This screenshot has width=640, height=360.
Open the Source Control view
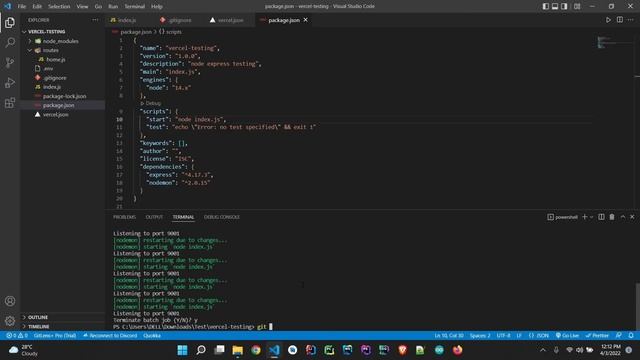(10, 62)
